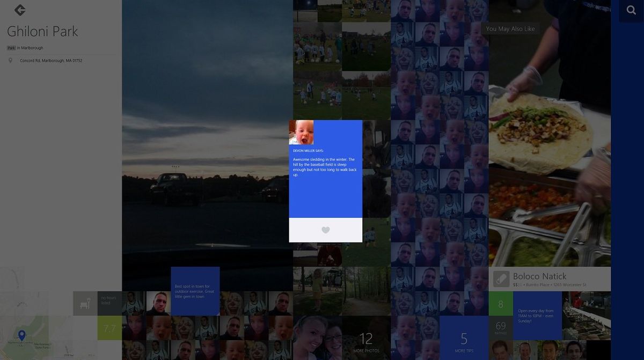This screenshot has width=644, height=360.
Task: Click the best spot in town tip card
Action: point(195,291)
